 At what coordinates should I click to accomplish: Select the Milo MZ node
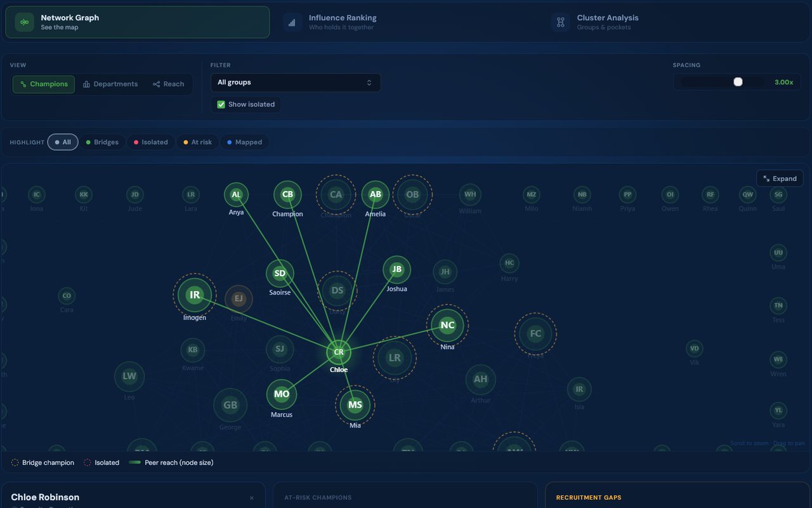pos(532,194)
